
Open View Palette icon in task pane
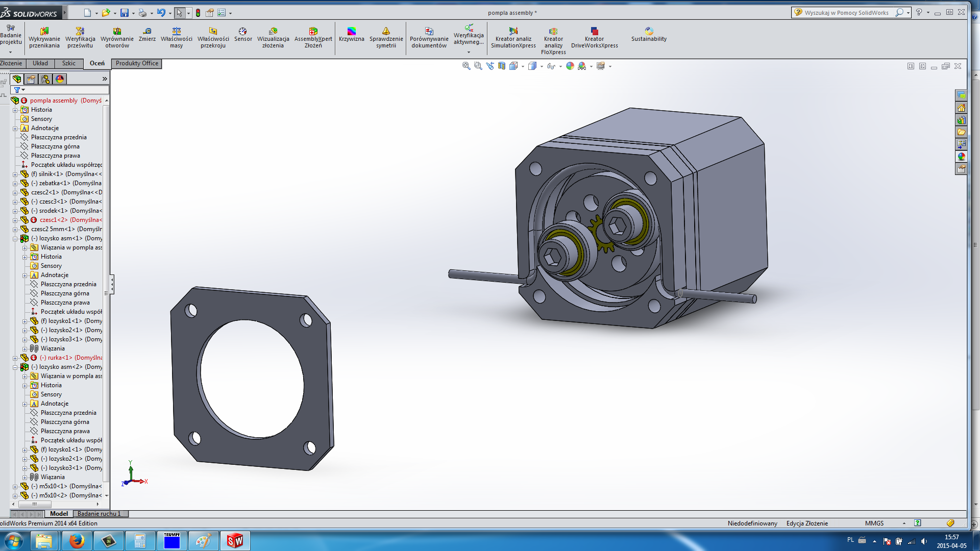pos(961,144)
